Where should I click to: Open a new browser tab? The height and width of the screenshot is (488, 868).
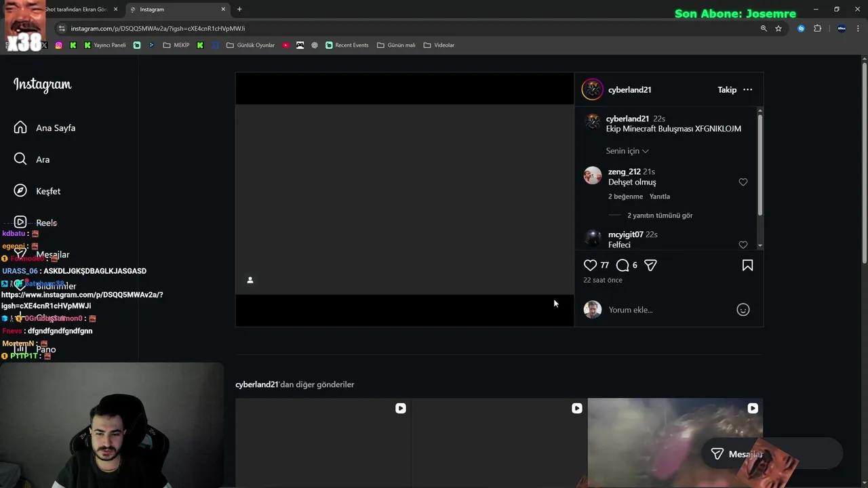point(239,9)
